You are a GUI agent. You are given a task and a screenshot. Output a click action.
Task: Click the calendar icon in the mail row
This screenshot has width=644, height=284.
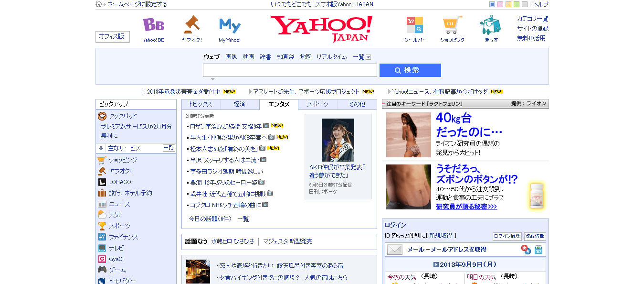click(538, 250)
